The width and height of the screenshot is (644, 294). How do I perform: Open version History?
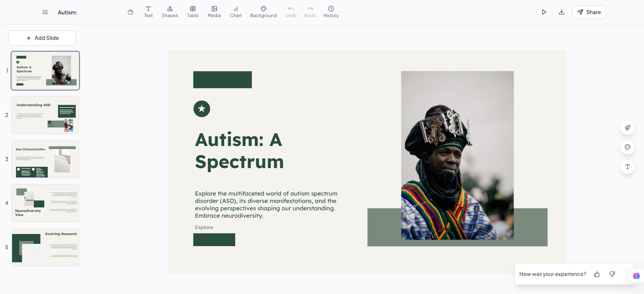click(331, 12)
